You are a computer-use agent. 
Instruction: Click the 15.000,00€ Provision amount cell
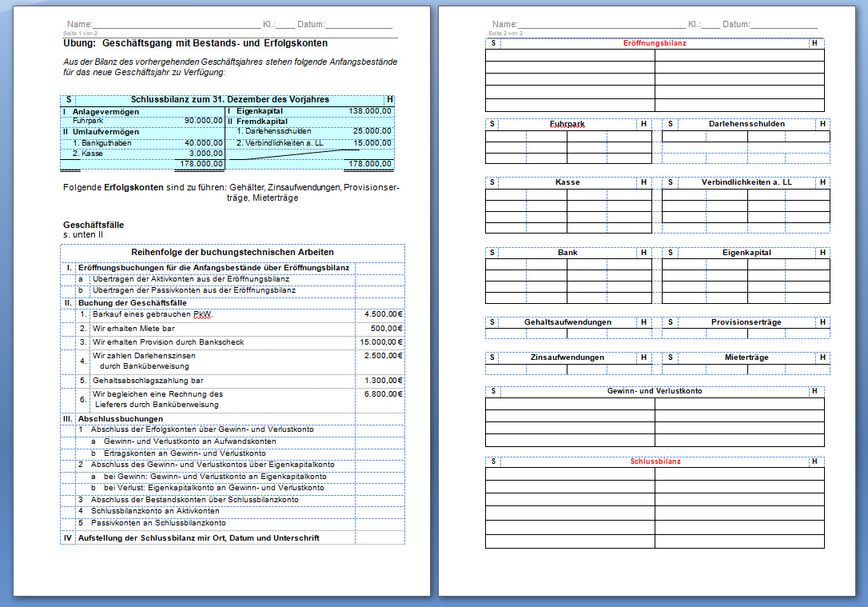(x=380, y=342)
